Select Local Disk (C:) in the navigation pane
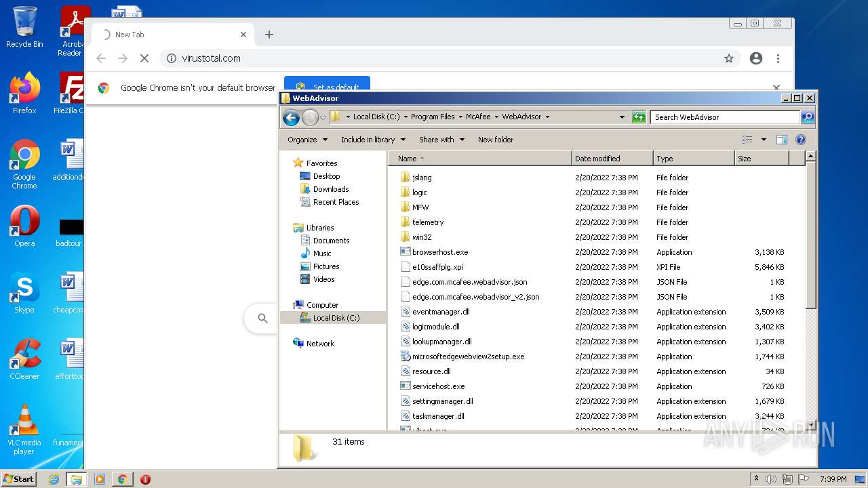Viewport: 868px width, 488px height. [333, 318]
